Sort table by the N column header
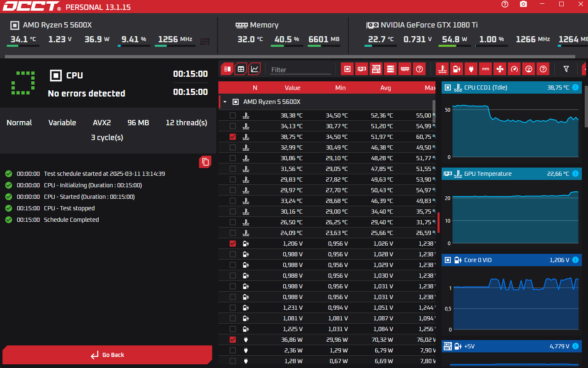The height and width of the screenshot is (368, 588). tap(255, 88)
